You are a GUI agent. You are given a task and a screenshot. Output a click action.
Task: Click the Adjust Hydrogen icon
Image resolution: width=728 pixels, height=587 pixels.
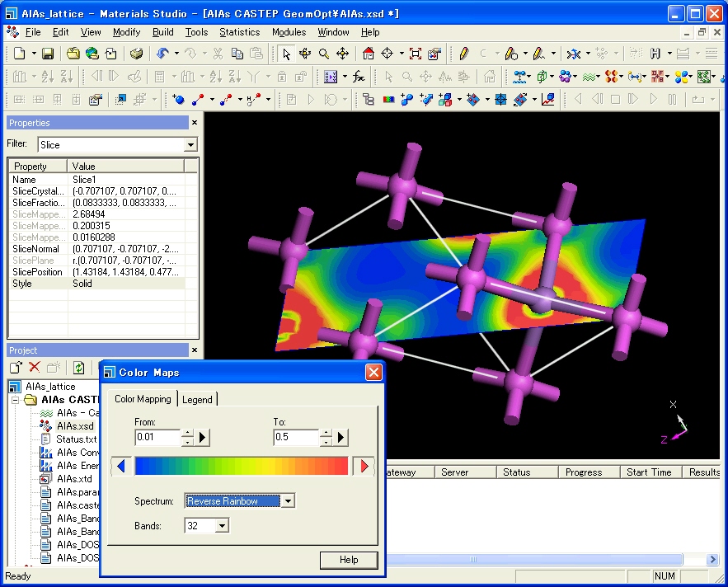(655, 54)
